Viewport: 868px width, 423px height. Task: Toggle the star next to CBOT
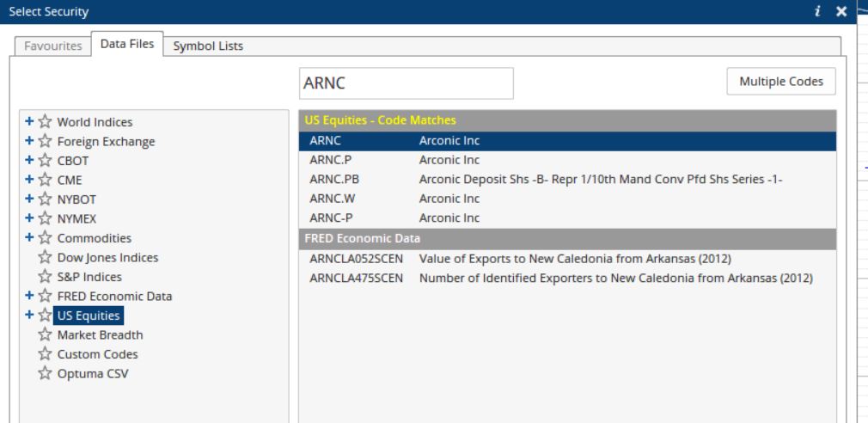(45, 160)
